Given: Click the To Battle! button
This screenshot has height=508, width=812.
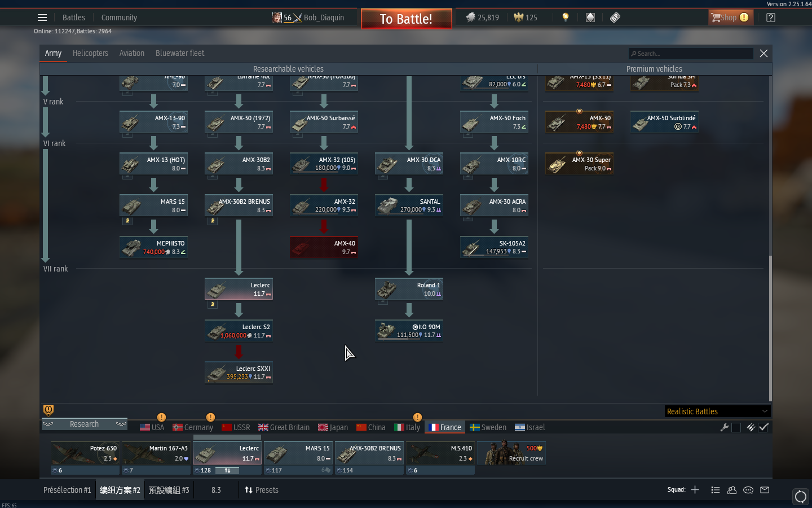Looking at the screenshot, I should (406, 19).
